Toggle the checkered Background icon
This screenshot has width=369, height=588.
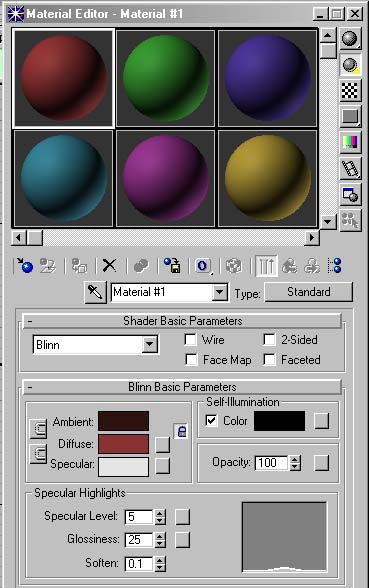(x=350, y=90)
